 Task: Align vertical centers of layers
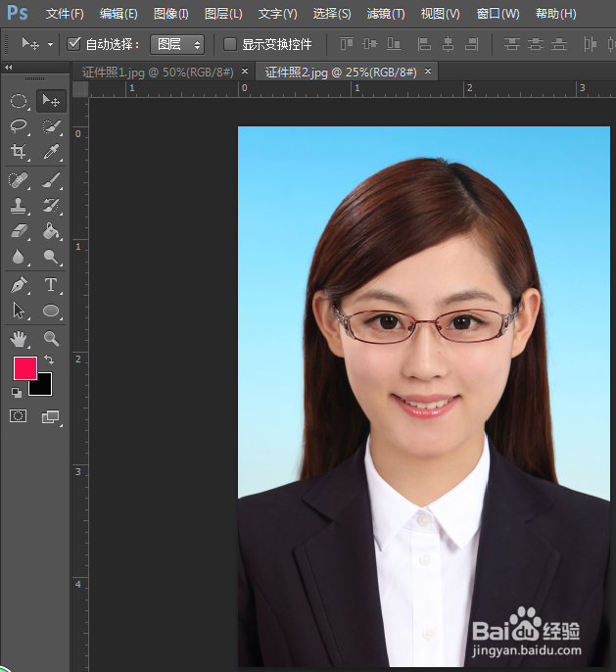tap(370, 44)
